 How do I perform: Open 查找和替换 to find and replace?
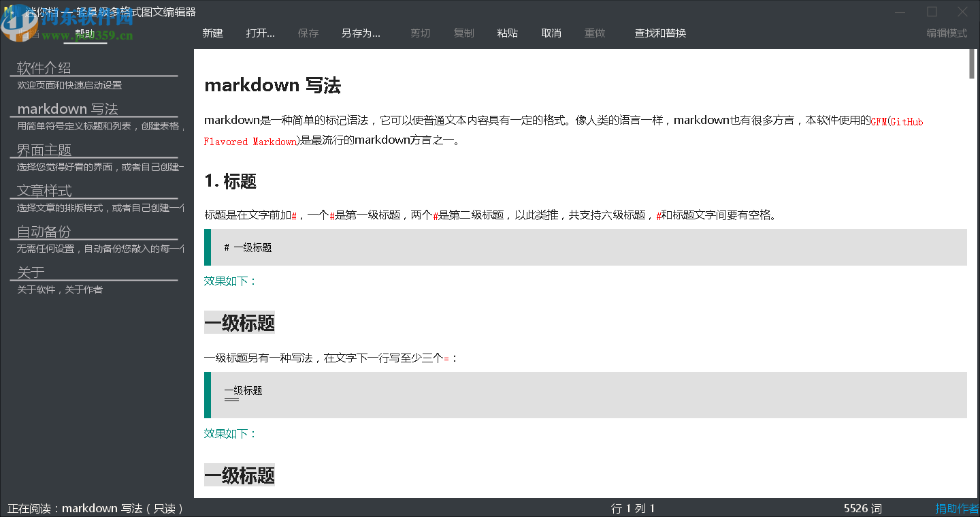[659, 33]
